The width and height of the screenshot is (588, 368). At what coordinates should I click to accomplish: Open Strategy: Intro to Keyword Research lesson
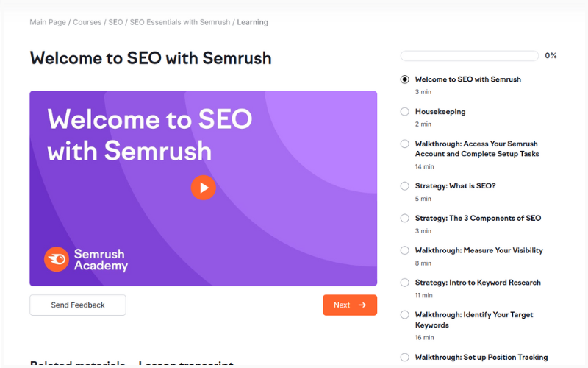(x=478, y=283)
